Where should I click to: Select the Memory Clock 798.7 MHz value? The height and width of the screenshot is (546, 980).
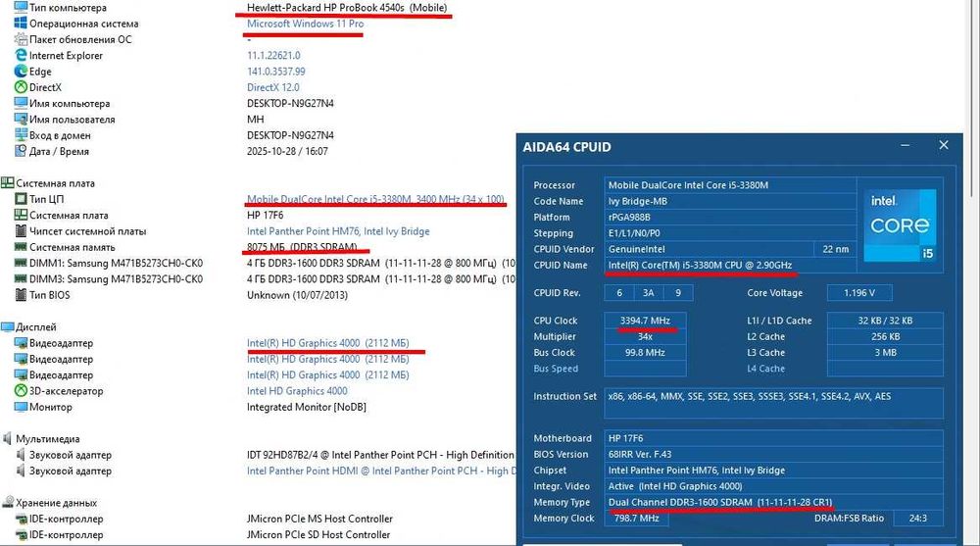pyautogui.click(x=636, y=518)
